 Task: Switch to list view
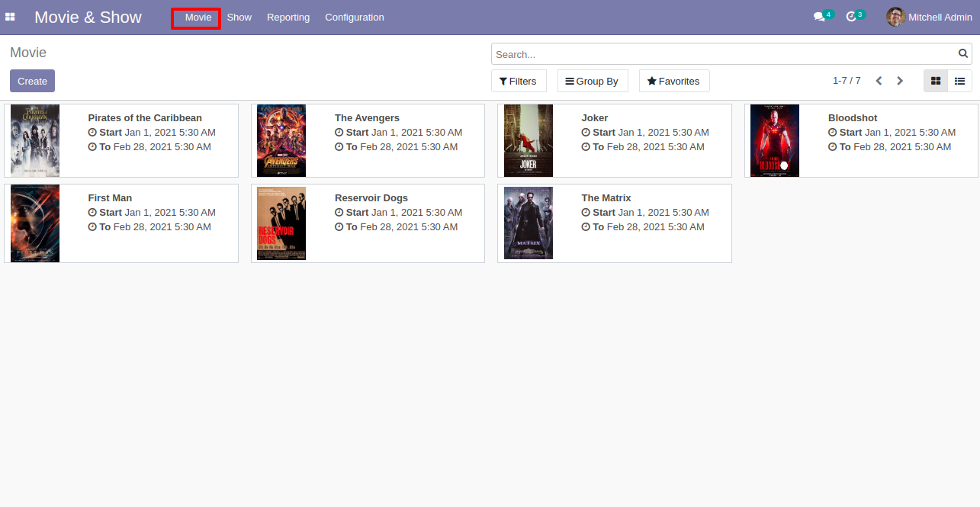960,81
